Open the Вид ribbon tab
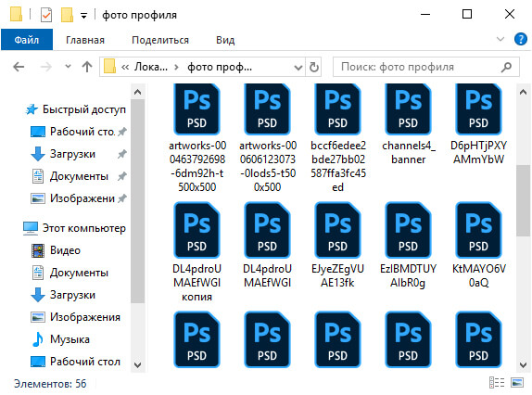Screen dimensions: 532x395 click(225, 40)
